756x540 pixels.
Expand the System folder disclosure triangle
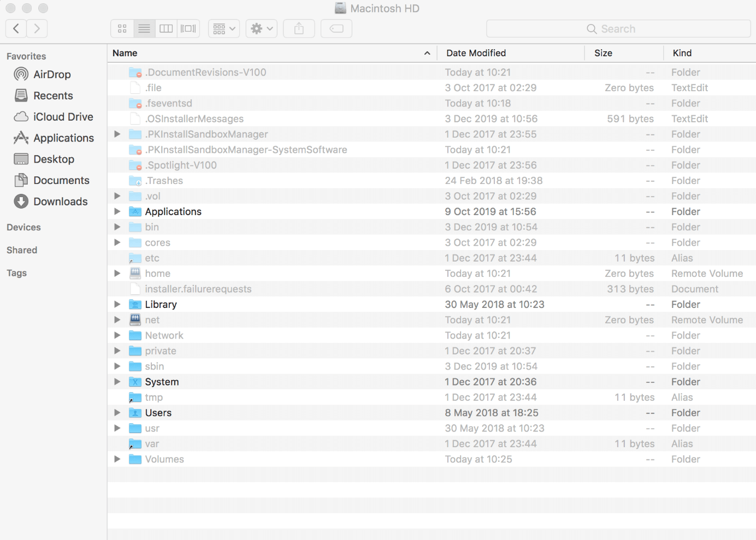117,382
